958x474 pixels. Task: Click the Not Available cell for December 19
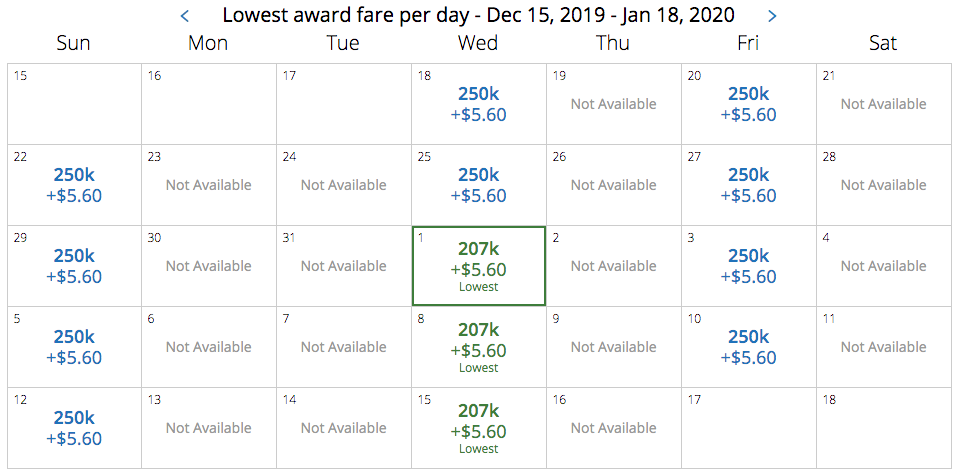pos(613,104)
